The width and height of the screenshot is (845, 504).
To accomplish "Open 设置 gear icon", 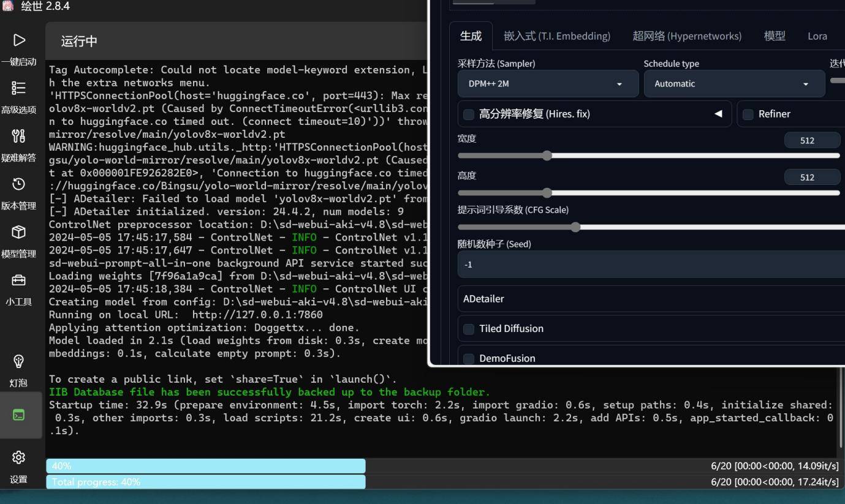I will [19, 457].
